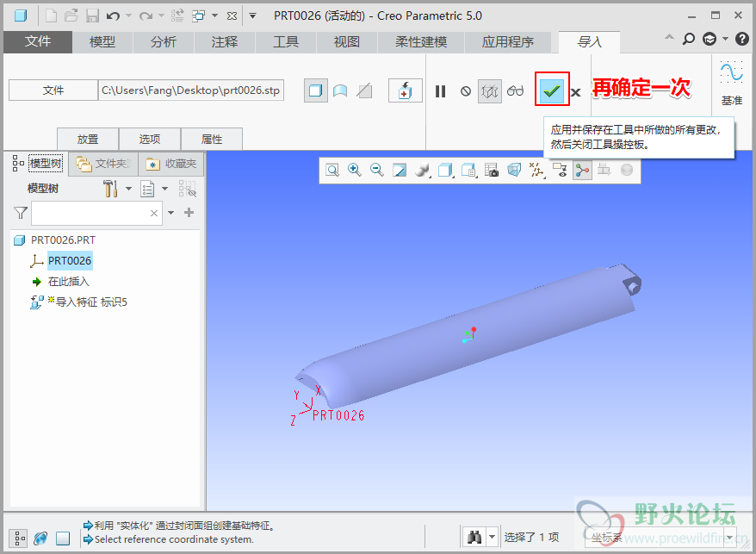Switch to the 收藏夹 navigator tab
The width and height of the screenshot is (756, 554).
171,164
